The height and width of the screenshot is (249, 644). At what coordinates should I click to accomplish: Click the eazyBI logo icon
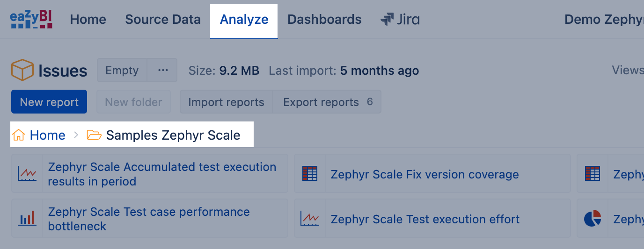[31, 20]
